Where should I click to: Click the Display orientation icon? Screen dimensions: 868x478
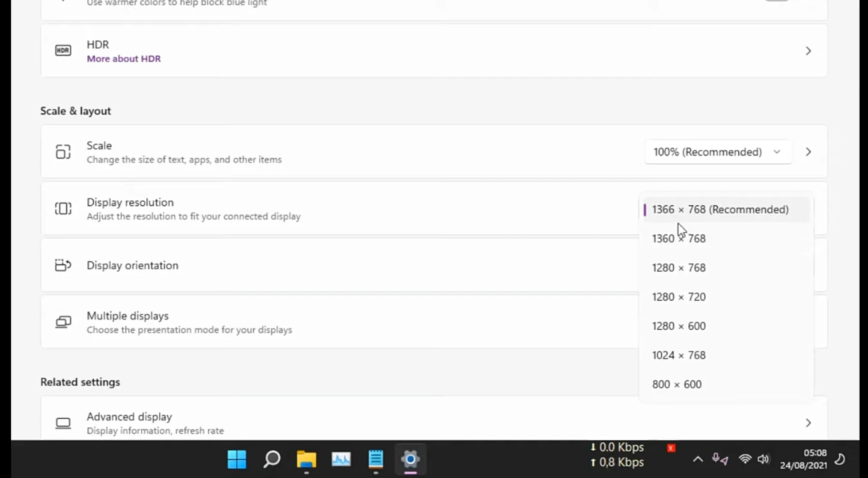[63, 265]
